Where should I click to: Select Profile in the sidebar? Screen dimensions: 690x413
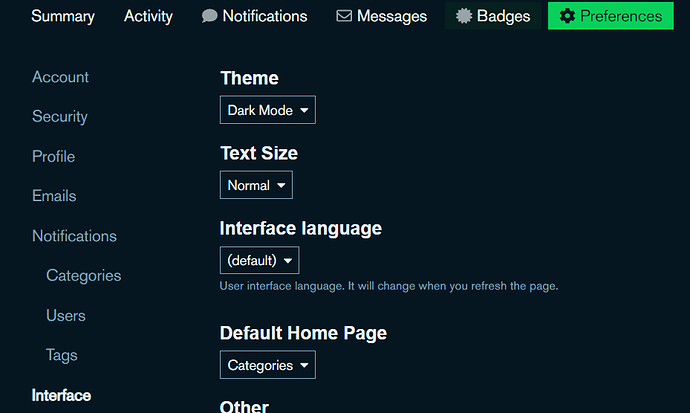pyautogui.click(x=53, y=156)
